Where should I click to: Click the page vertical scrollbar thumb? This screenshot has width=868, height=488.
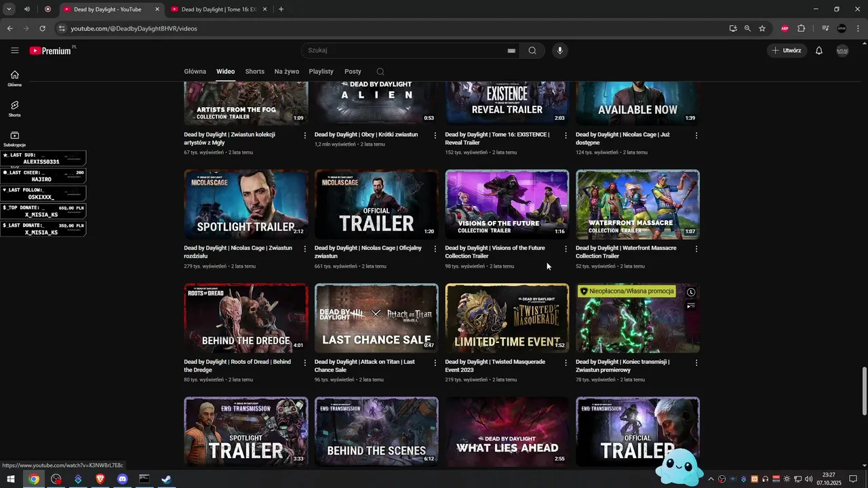(864, 391)
